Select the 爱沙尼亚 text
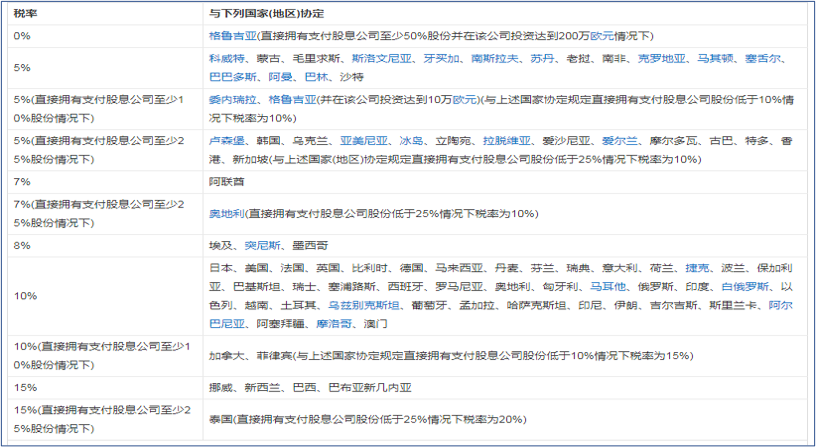Image resolution: width=816 pixels, height=447 pixels. (x=566, y=141)
